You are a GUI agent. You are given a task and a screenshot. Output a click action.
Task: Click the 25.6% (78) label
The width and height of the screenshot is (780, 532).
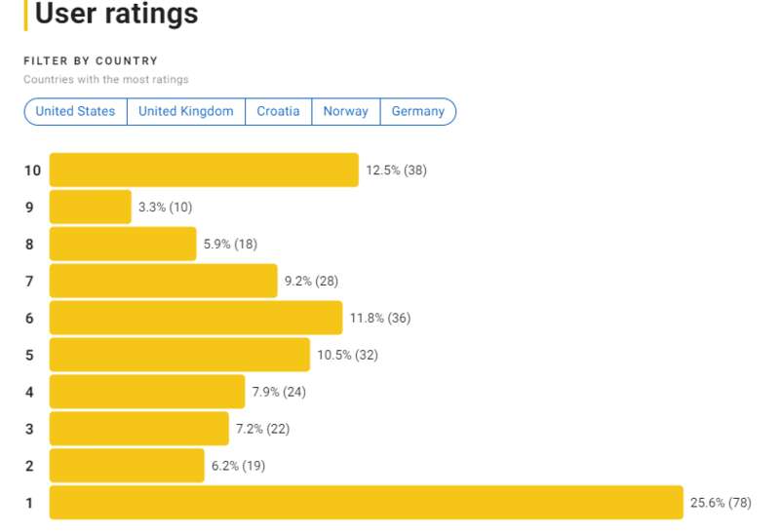point(721,503)
